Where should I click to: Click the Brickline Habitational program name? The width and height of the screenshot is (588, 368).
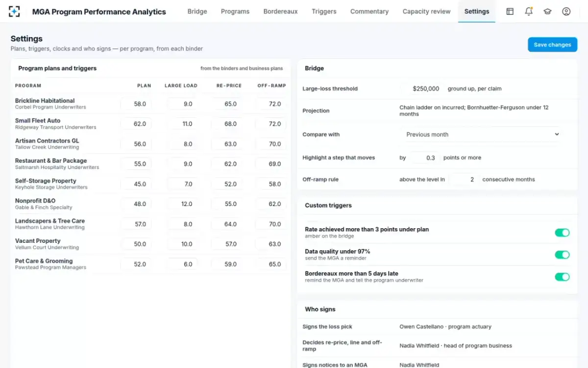[45, 101]
